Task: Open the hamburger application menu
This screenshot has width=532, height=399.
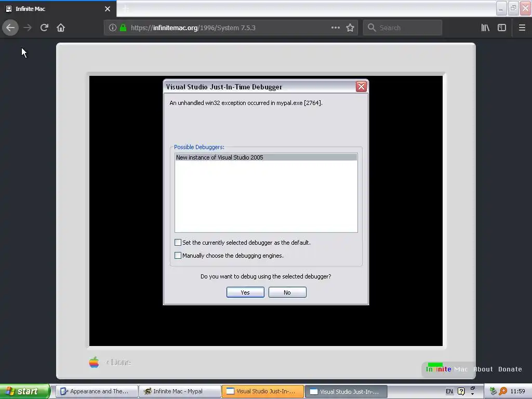Action: point(522,28)
